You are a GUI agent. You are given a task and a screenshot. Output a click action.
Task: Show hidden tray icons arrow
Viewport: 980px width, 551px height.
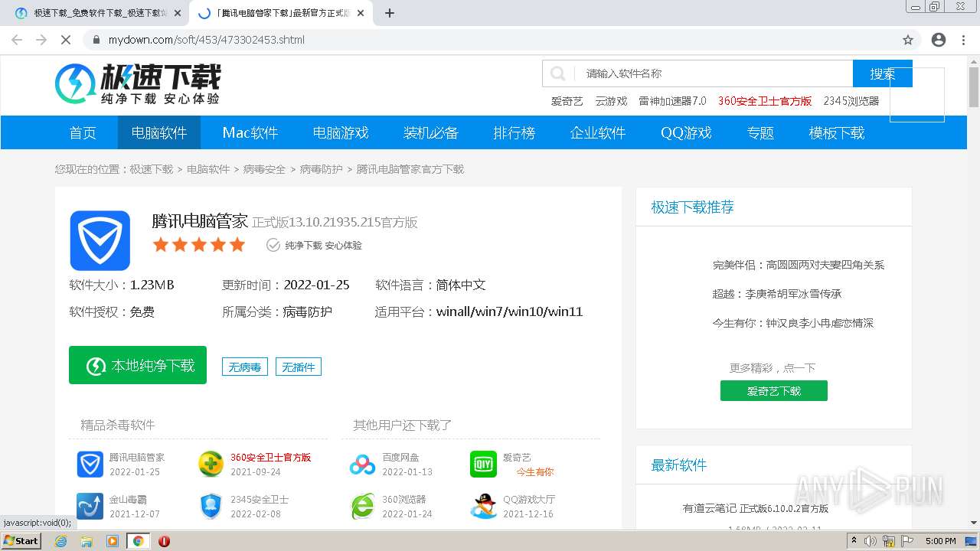click(x=854, y=541)
